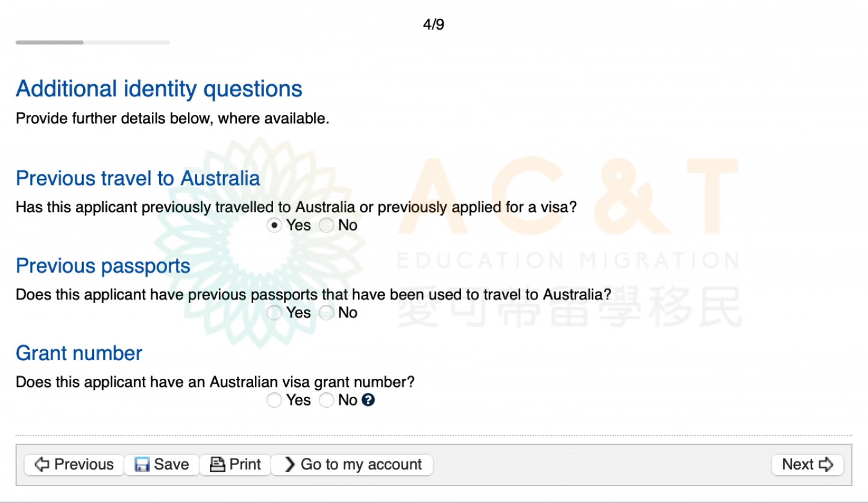
Task: Choose Yes for previous passports question
Action: (275, 313)
